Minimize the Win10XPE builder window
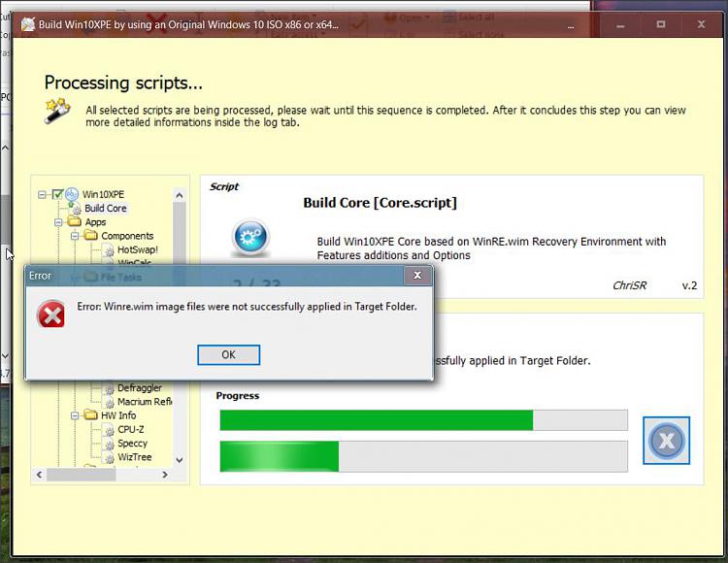This screenshot has width=728, height=563. click(x=620, y=24)
